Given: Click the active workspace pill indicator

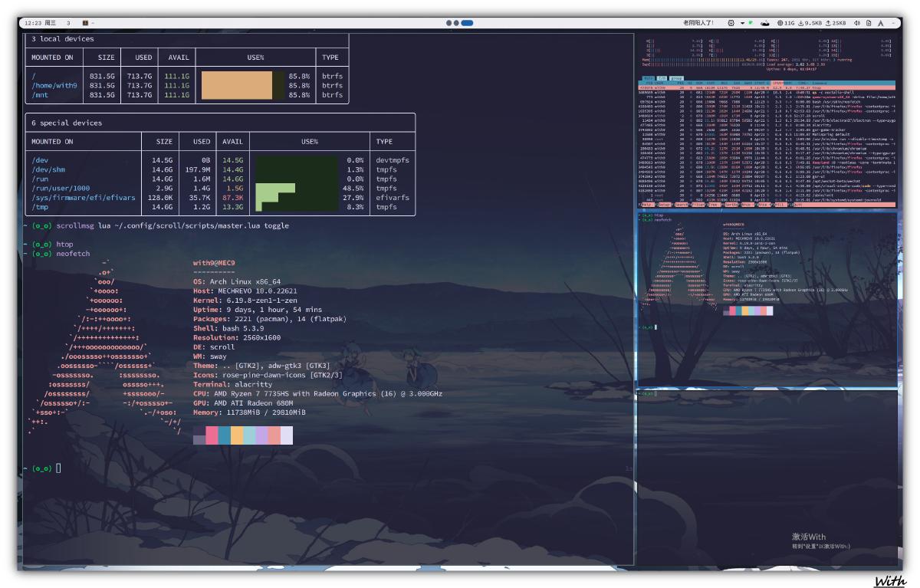Looking at the screenshot, I should point(467,23).
